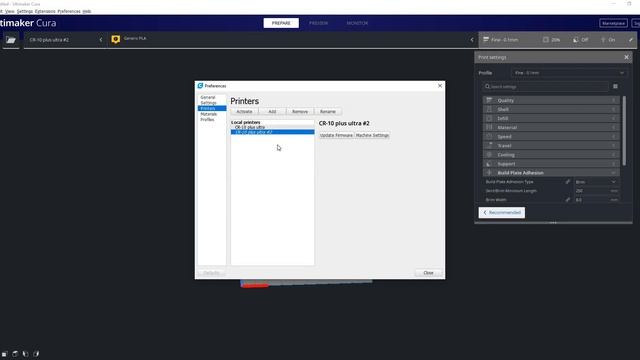
Task: Click the infill 20% icon in summary bar
Action: click(546, 40)
